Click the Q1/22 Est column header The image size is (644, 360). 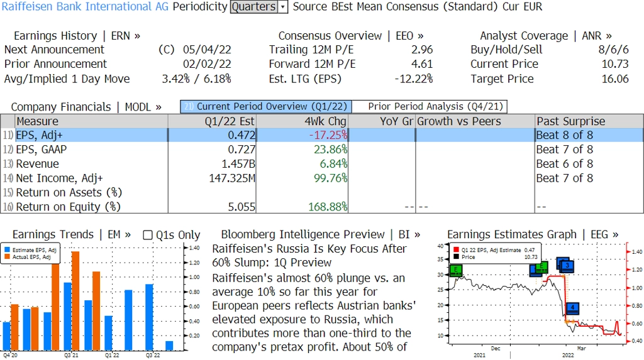coord(212,121)
